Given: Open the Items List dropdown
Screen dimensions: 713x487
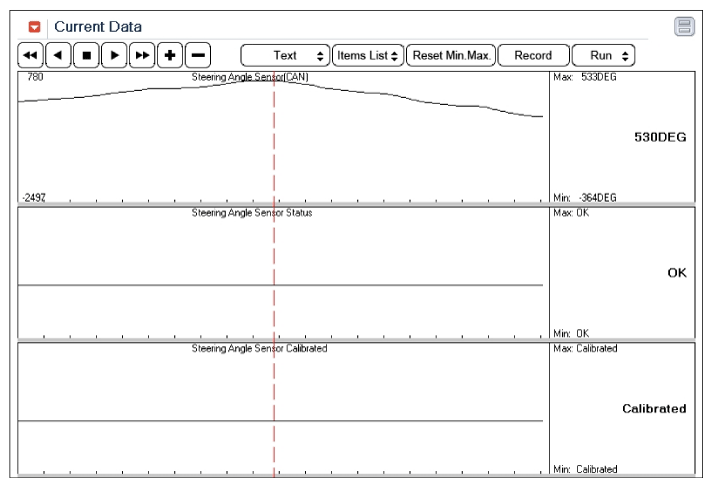Looking at the screenshot, I should click(x=368, y=55).
